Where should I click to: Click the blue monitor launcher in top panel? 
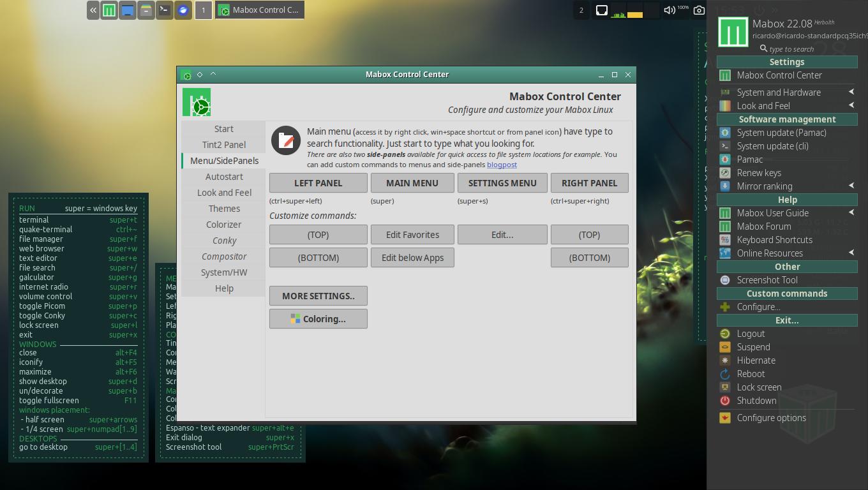pos(128,10)
